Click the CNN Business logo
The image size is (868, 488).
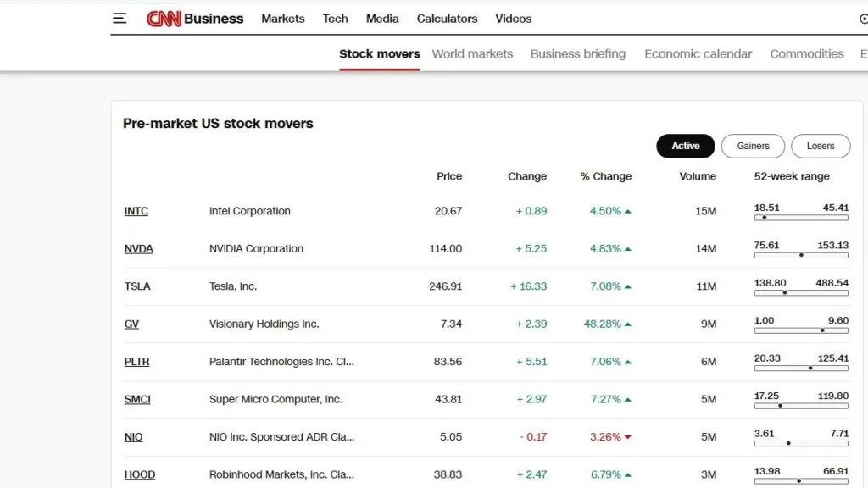tap(195, 19)
